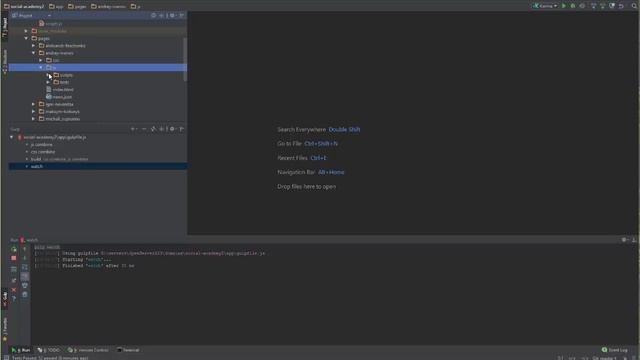Select build gulp task
The height and width of the screenshot is (360, 640).
[36, 159]
